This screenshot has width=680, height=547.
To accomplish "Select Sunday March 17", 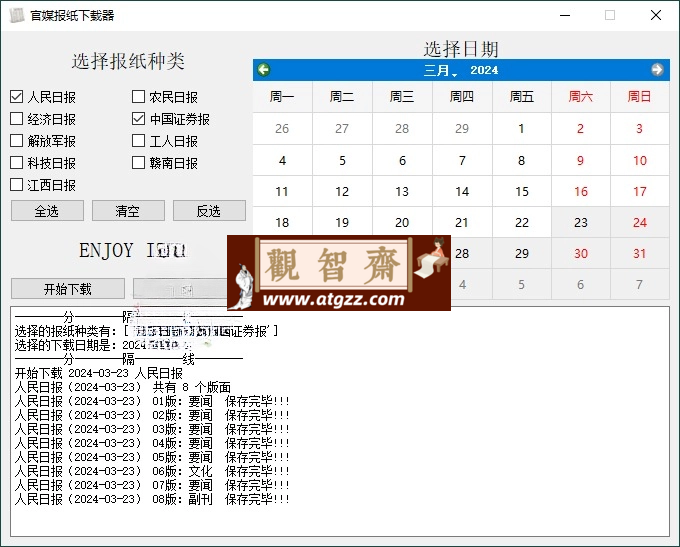I will (640, 191).
